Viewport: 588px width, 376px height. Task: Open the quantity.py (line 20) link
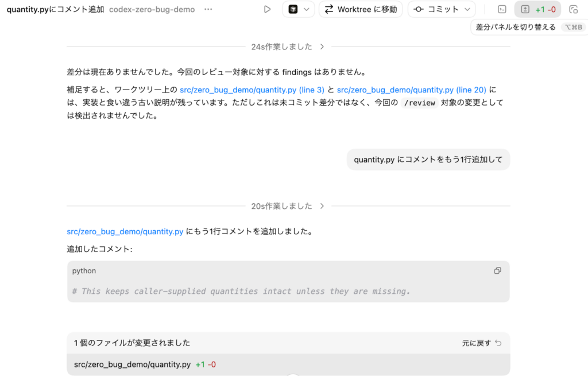click(411, 90)
